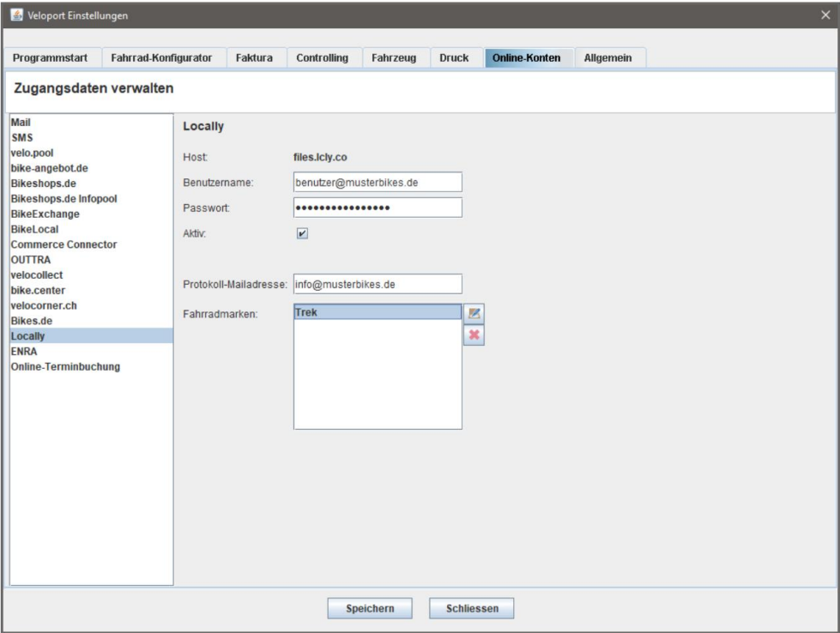Select Mail in the account list

91,123
